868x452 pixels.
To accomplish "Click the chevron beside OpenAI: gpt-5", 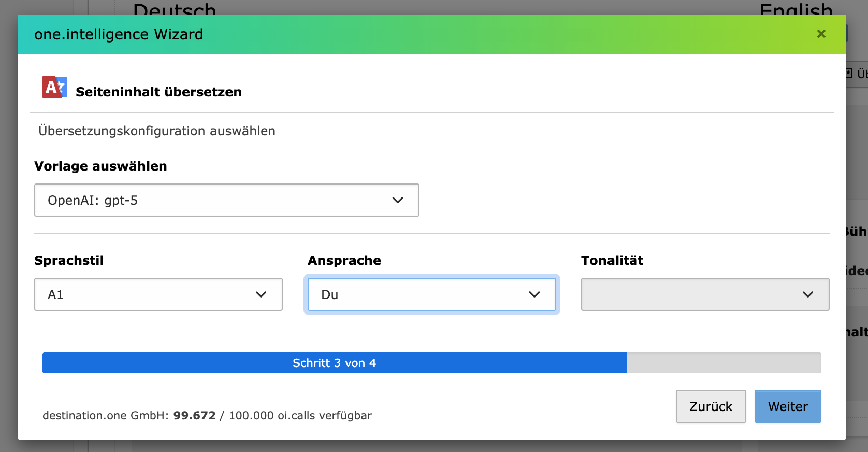I will point(397,200).
